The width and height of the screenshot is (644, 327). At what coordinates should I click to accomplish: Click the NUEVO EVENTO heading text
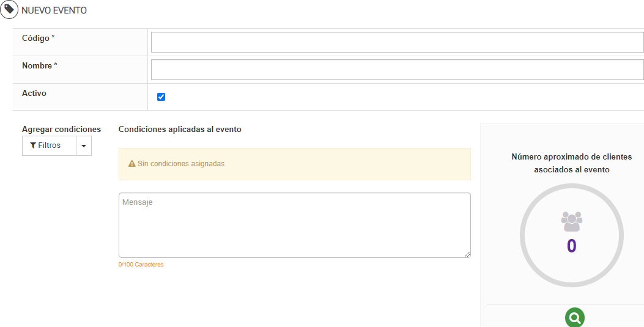pos(54,10)
